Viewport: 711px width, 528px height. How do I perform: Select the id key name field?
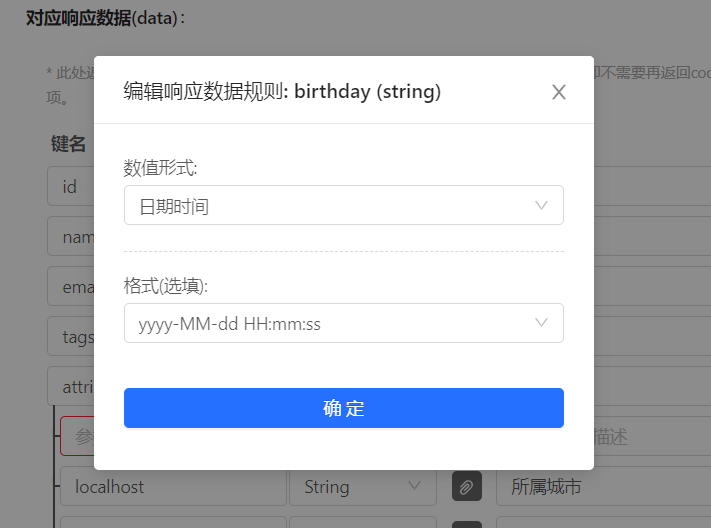click(x=71, y=186)
